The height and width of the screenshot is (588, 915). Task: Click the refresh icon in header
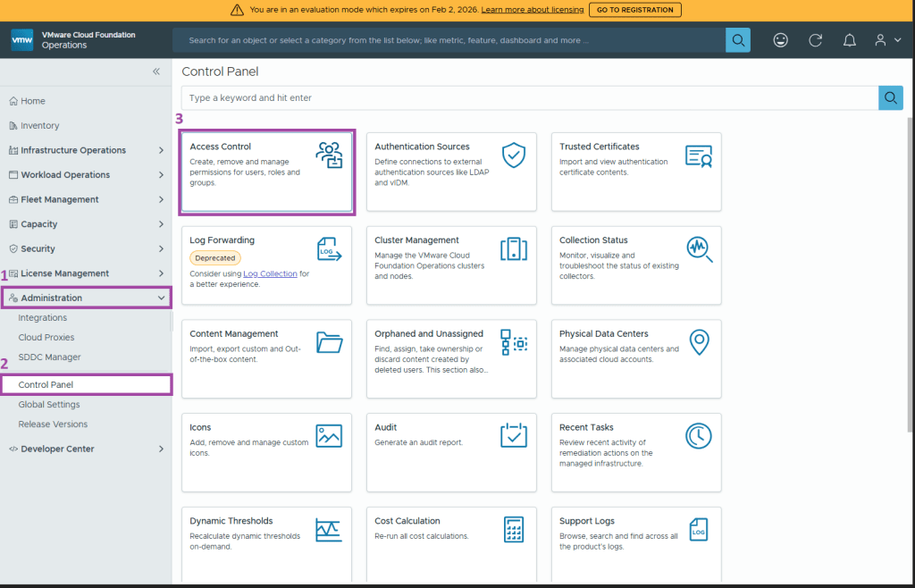815,40
